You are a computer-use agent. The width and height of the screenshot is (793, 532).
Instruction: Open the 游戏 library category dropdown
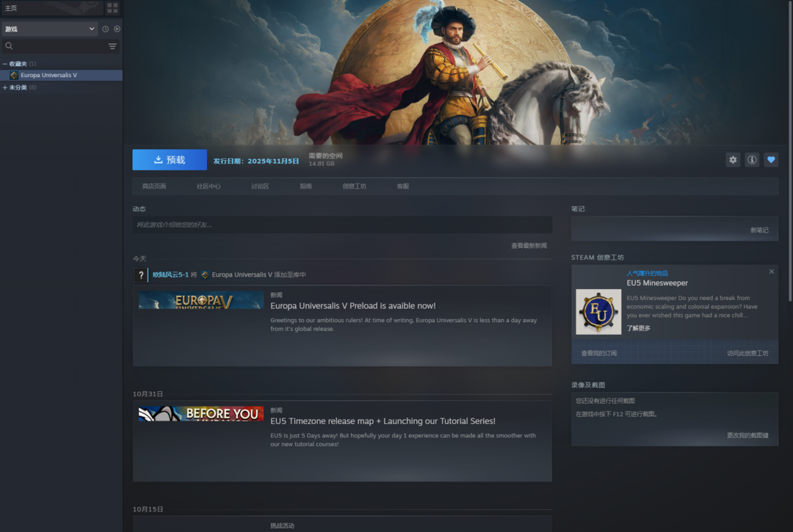point(49,29)
